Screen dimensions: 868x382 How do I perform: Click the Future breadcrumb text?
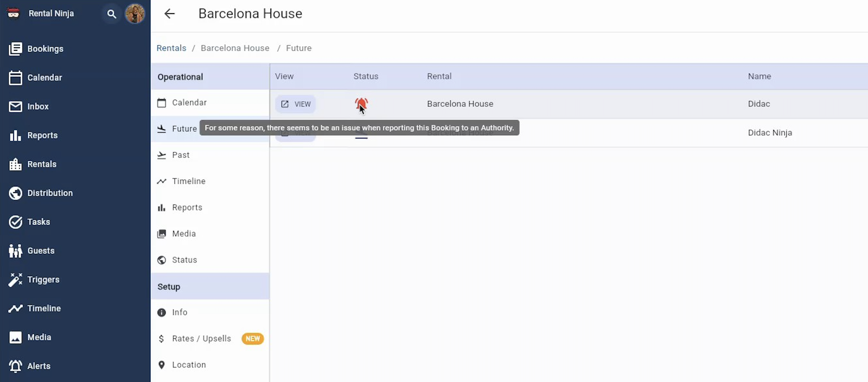(x=299, y=48)
